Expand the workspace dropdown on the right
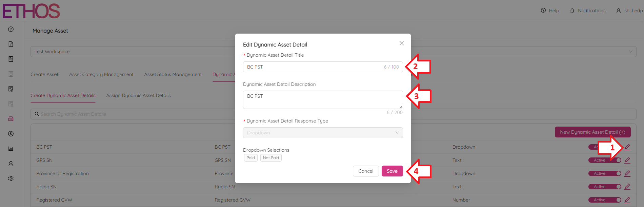644x207 pixels. pyautogui.click(x=630, y=51)
